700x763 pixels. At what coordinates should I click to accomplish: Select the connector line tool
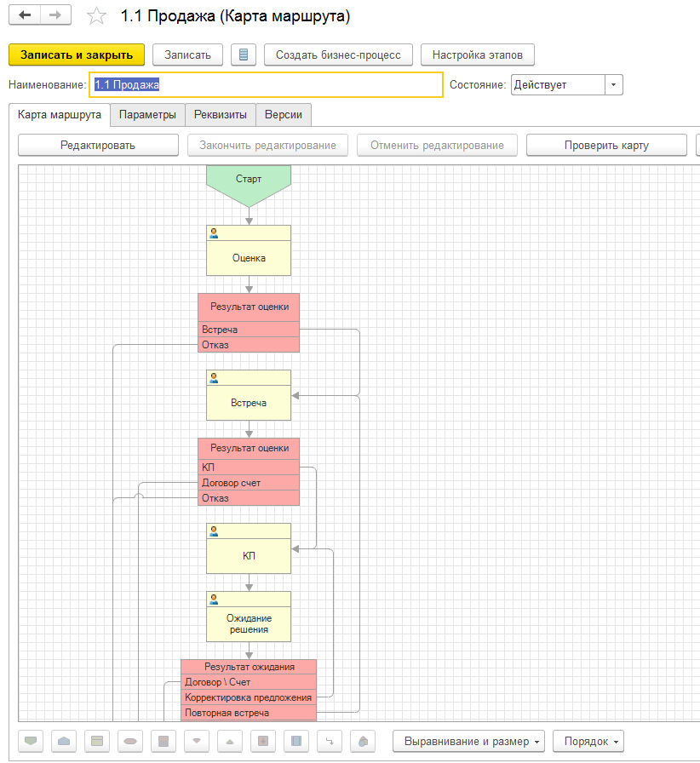coord(330,741)
